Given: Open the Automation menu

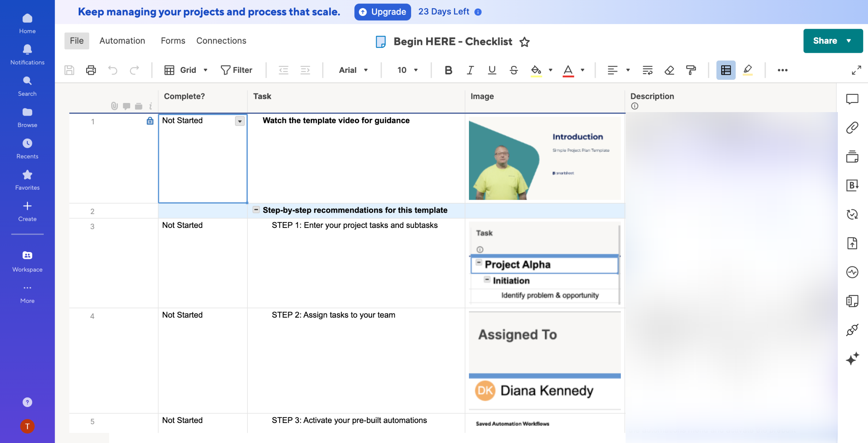Looking at the screenshot, I should click(x=122, y=41).
